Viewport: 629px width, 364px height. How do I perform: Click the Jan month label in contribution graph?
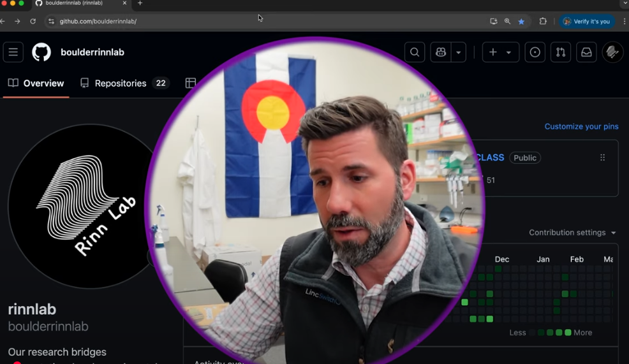coord(543,259)
